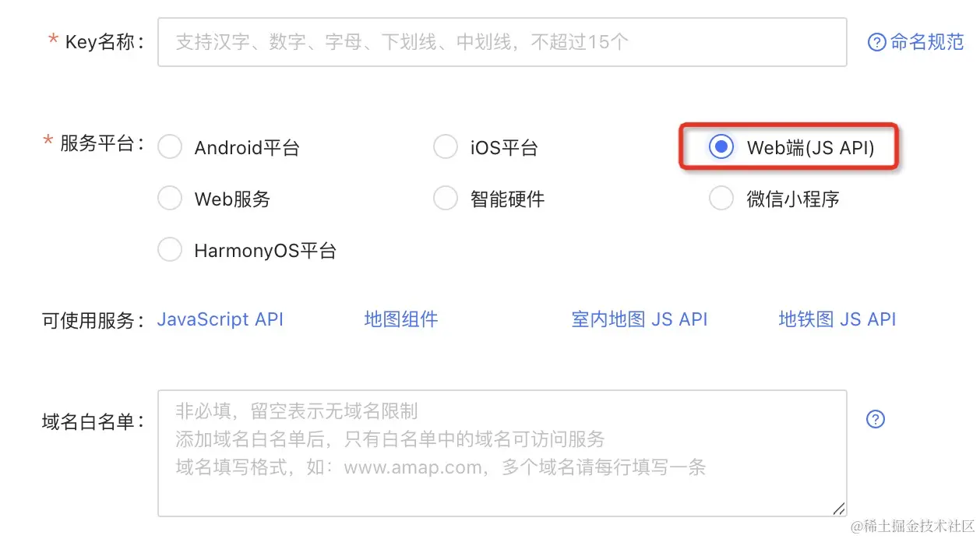
Task: Select the iOS平台 radio button
Action: pyautogui.click(x=446, y=147)
